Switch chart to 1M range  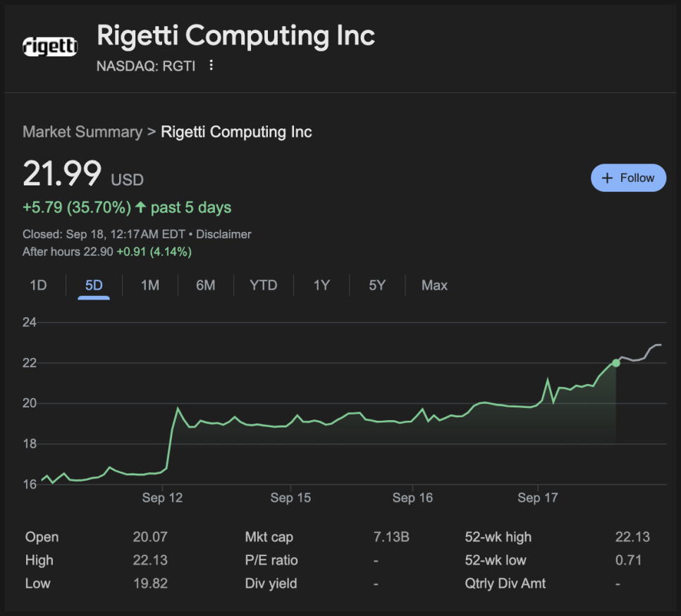(150, 285)
